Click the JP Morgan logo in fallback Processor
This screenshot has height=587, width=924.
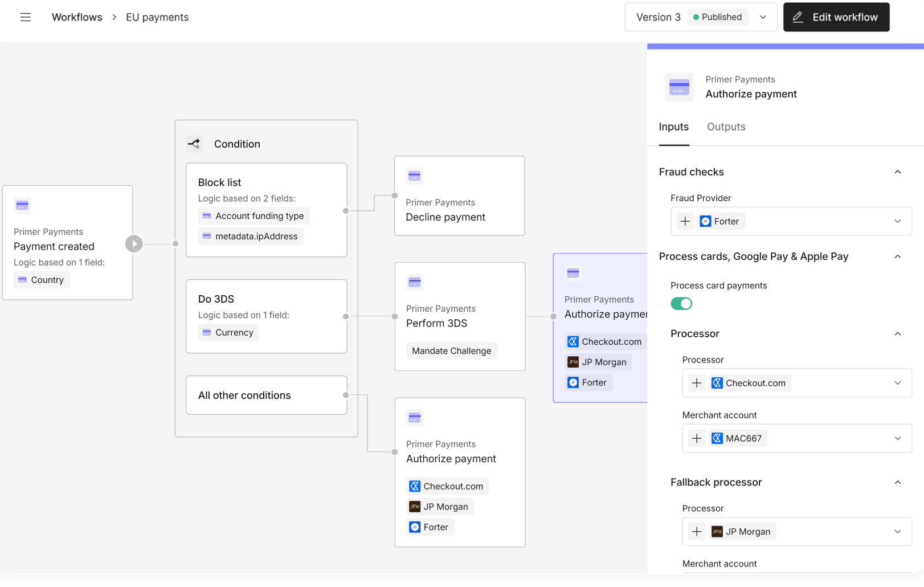pyautogui.click(x=717, y=532)
